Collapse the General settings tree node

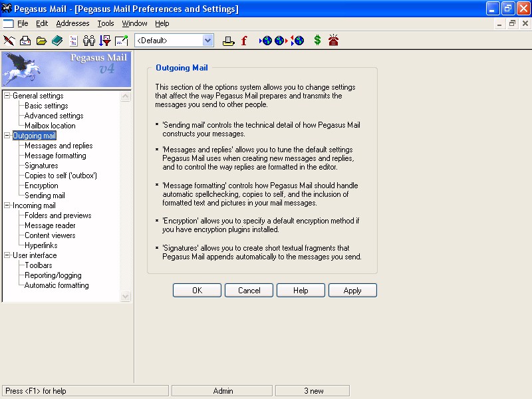point(7,96)
